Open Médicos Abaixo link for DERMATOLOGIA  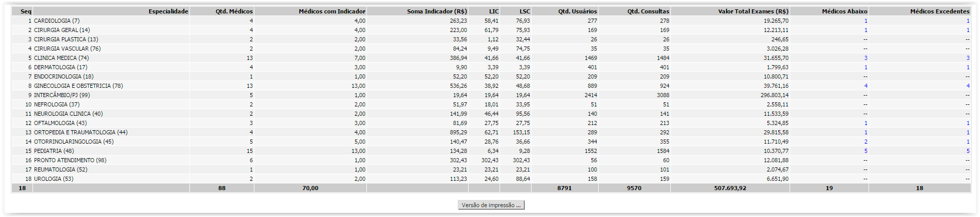pyautogui.click(x=865, y=67)
